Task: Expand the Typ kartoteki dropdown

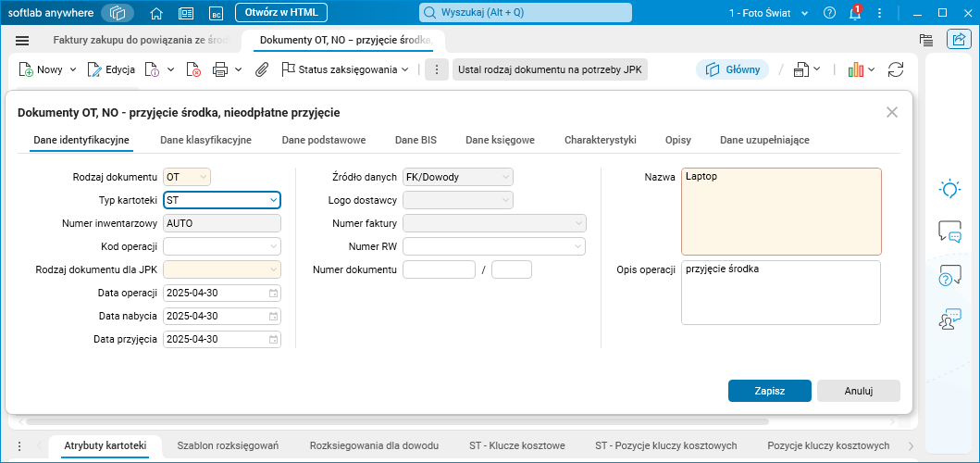Action: pyautogui.click(x=273, y=199)
